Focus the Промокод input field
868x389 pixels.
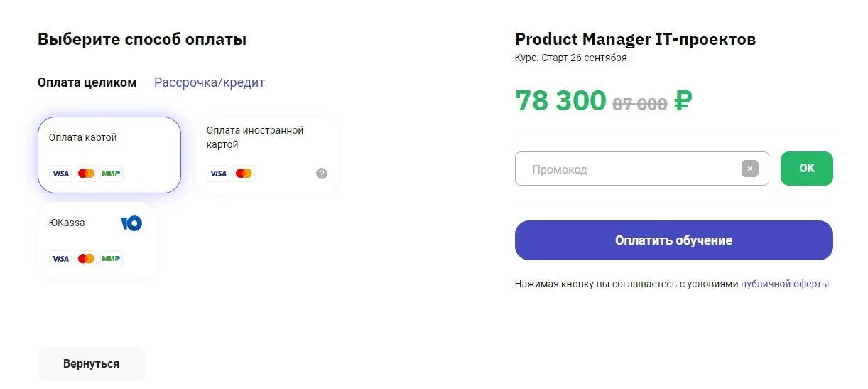click(641, 169)
